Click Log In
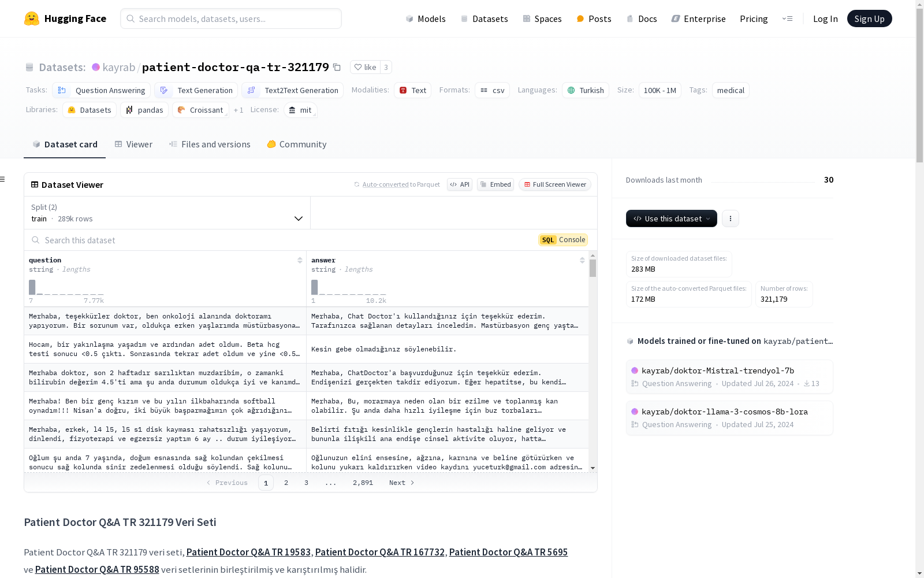Image resolution: width=924 pixels, height=578 pixels. pos(825,18)
